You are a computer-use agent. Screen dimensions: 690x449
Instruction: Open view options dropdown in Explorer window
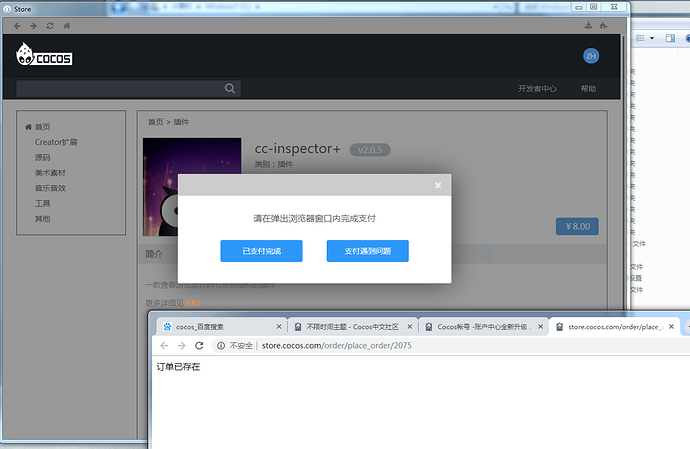click(652, 38)
